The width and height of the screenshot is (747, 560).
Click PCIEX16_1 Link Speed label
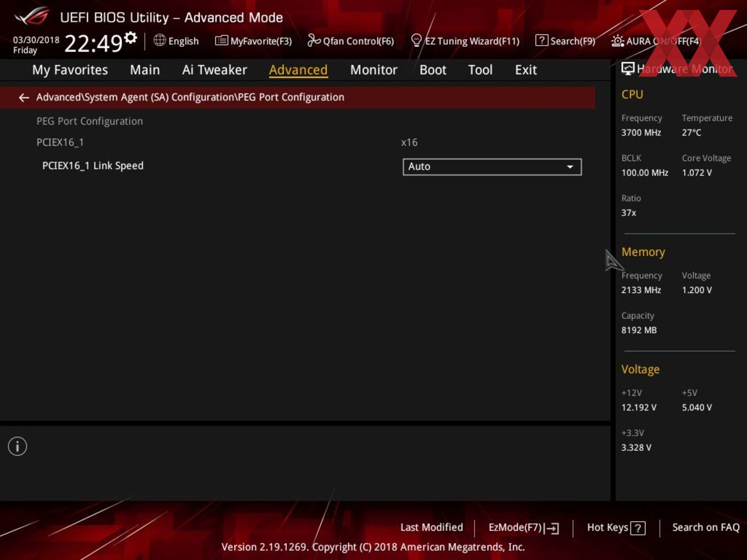click(x=93, y=166)
